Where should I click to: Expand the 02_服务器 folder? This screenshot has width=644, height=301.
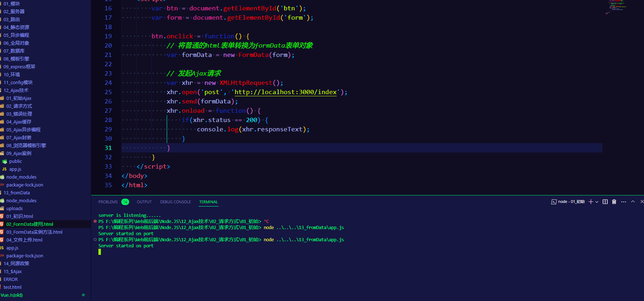pos(14,11)
